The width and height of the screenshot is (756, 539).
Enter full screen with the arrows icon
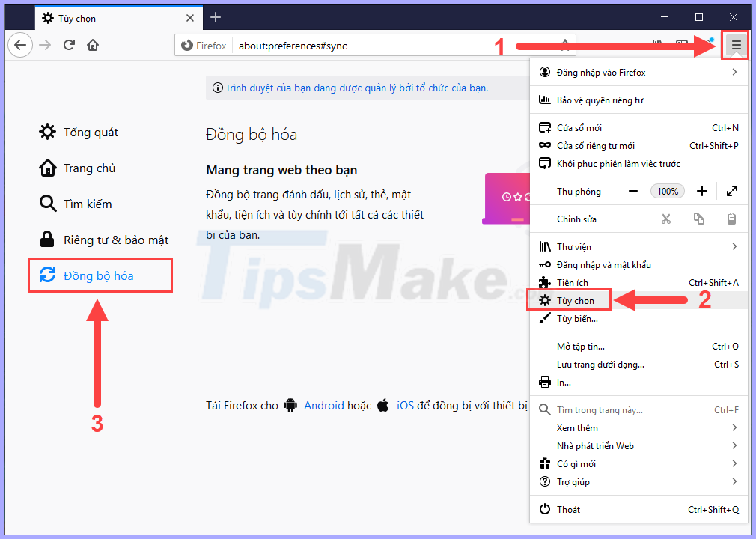click(732, 192)
